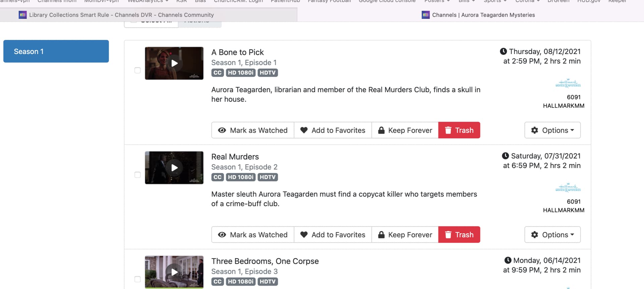Click the trash icon for Real Murders
The width and height of the screenshot is (644, 289).
(448, 235)
